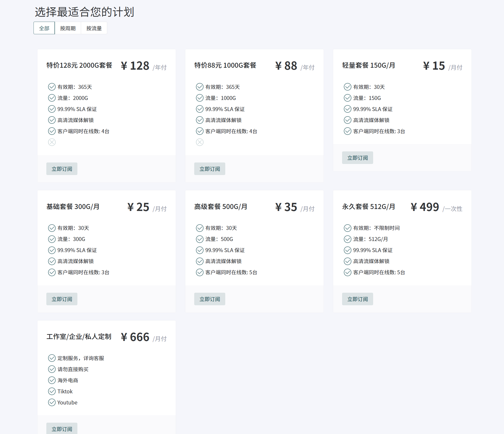Click check icon beside 流量：2000G
This screenshot has height=434, width=504.
coord(52,98)
